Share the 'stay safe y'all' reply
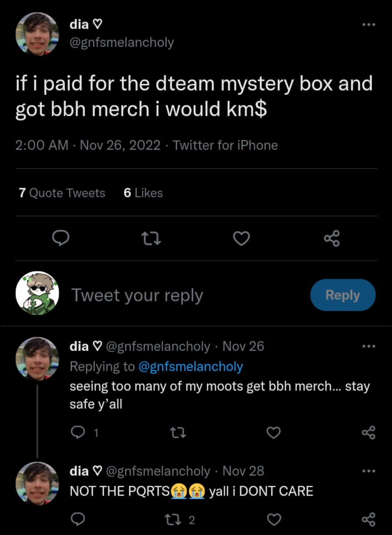Viewport: 392px width, 535px height. (369, 432)
